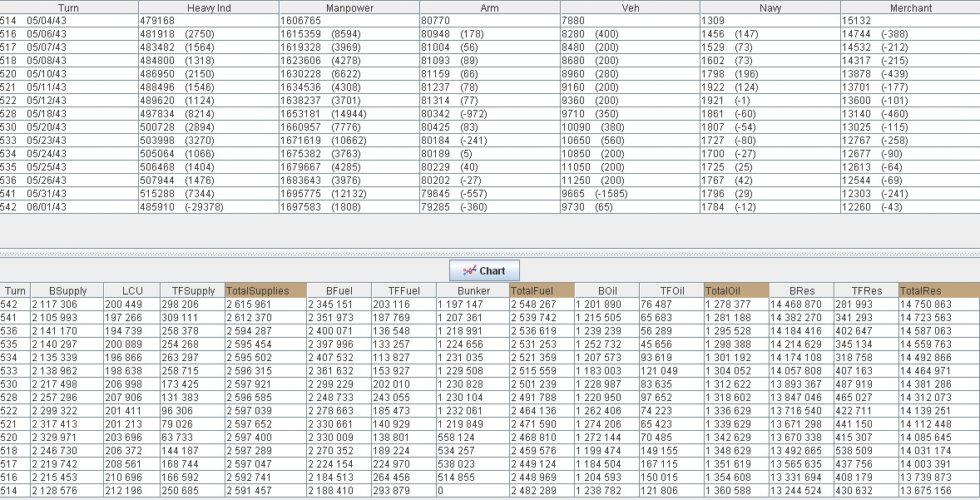
Task: Click Arm cell 80342 (-972)
Action: [489, 114]
